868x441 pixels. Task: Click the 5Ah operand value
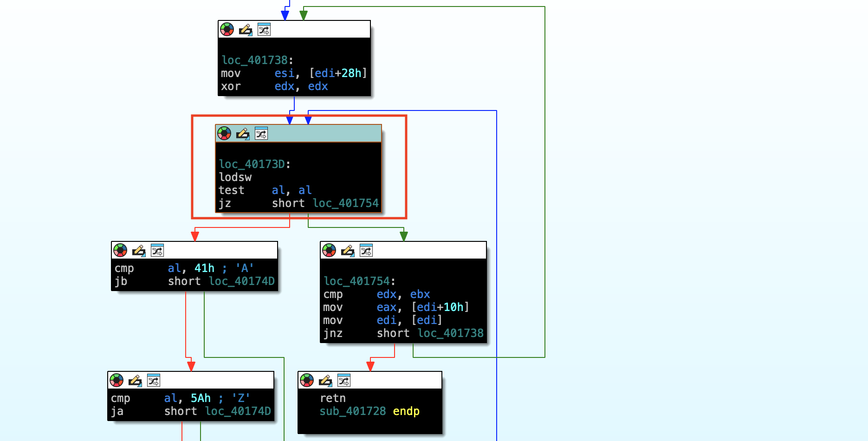click(x=201, y=398)
